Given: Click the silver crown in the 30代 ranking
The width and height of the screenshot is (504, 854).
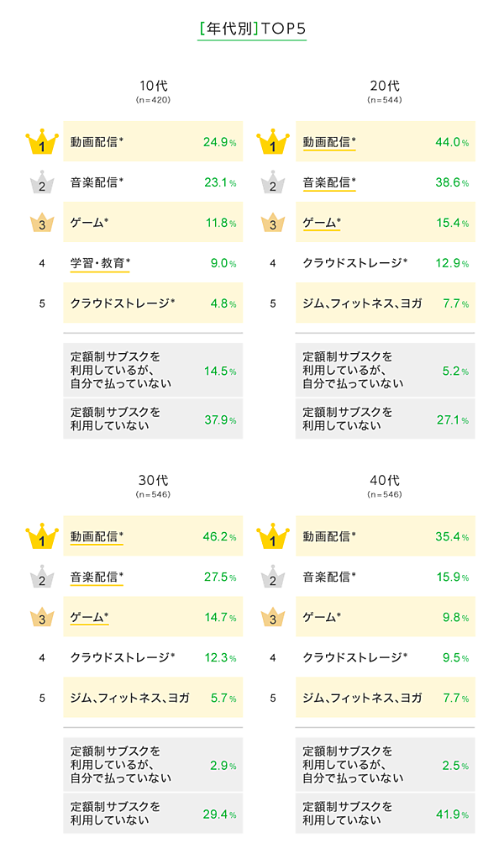Looking at the screenshot, I should (41, 577).
